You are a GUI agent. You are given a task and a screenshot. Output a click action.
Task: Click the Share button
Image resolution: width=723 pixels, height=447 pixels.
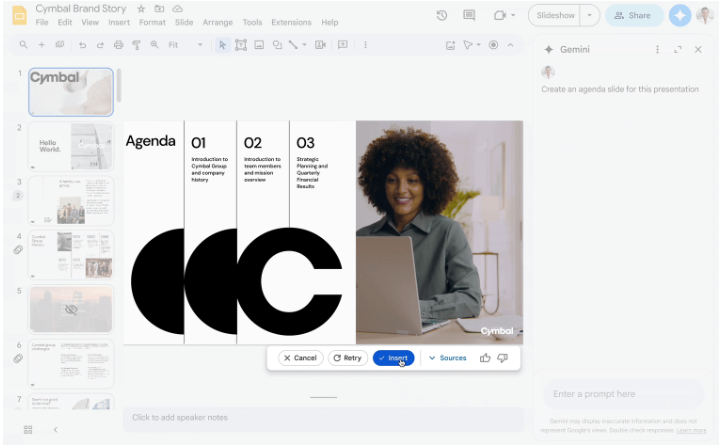(632, 15)
